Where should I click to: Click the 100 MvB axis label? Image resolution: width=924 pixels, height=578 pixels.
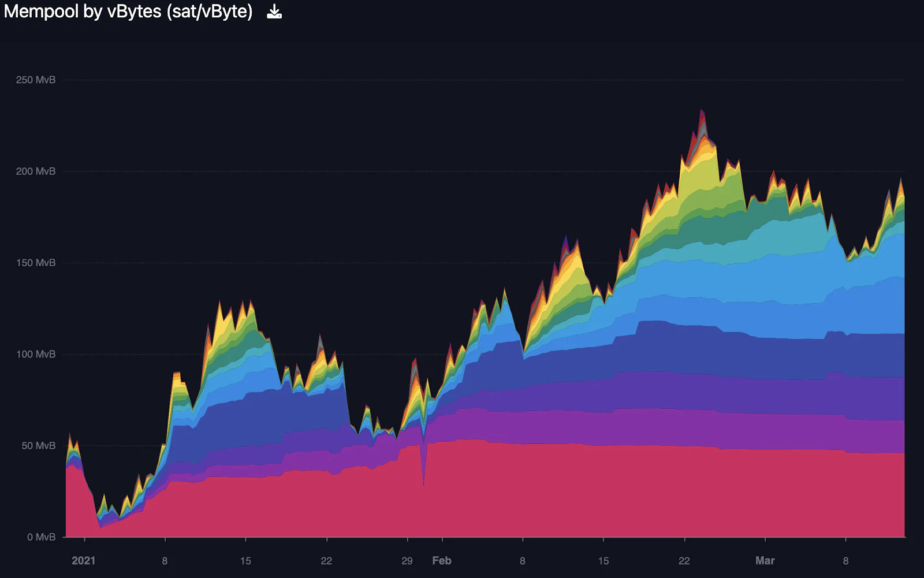point(36,354)
